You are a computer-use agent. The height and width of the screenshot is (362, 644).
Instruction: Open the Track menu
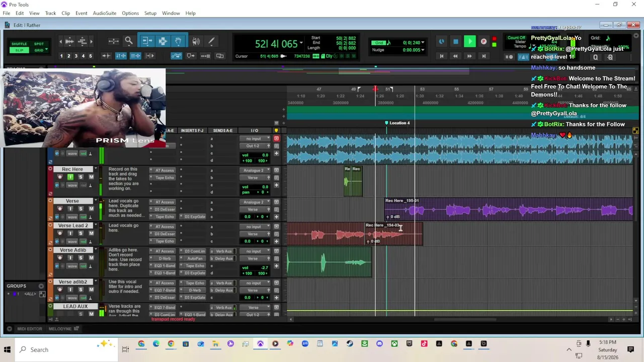50,13
